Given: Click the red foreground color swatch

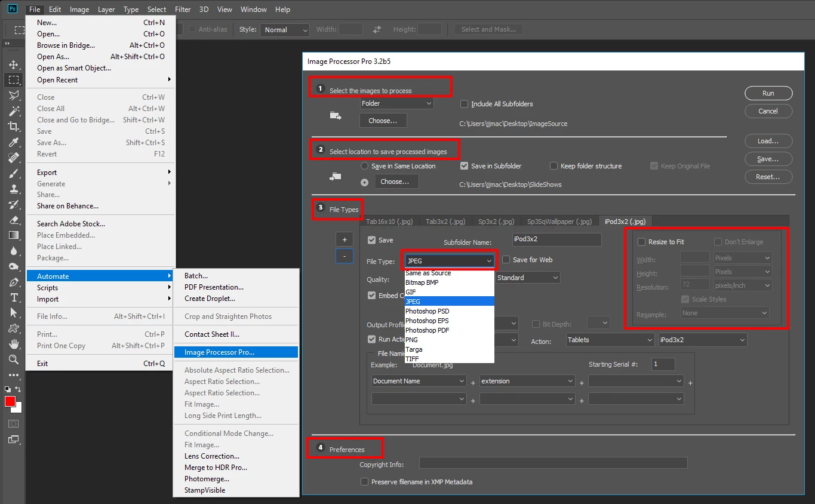Looking at the screenshot, I should (x=10, y=401).
